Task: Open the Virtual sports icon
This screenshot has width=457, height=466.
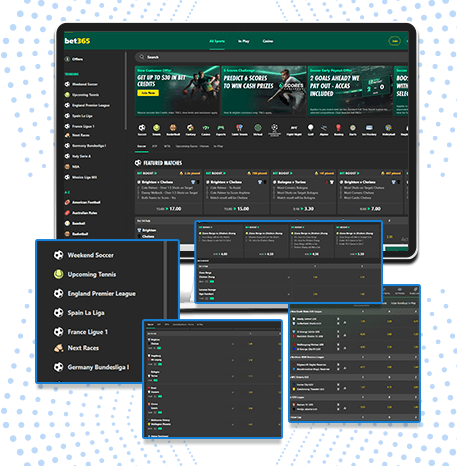Action: click(258, 128)
